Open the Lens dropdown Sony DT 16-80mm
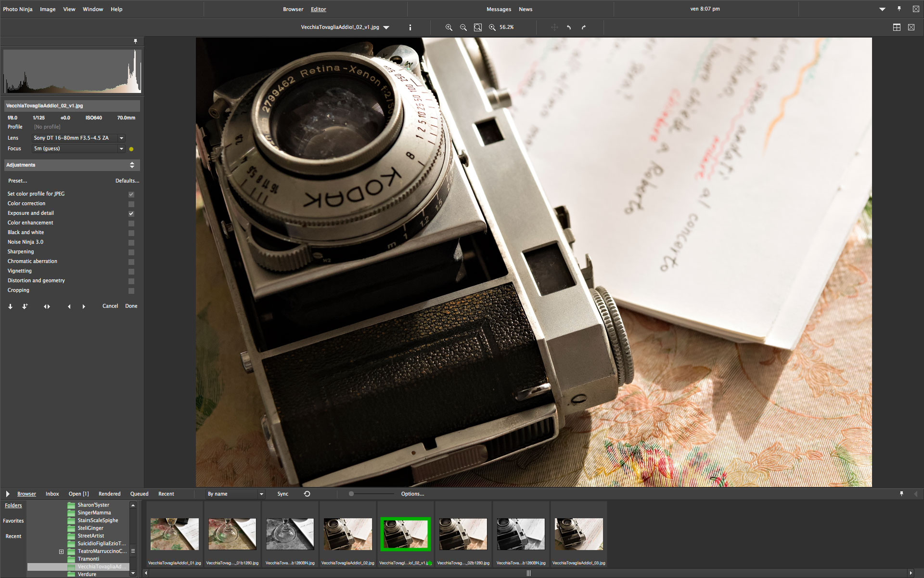924x578 pixels. click(x=78, y=138)
